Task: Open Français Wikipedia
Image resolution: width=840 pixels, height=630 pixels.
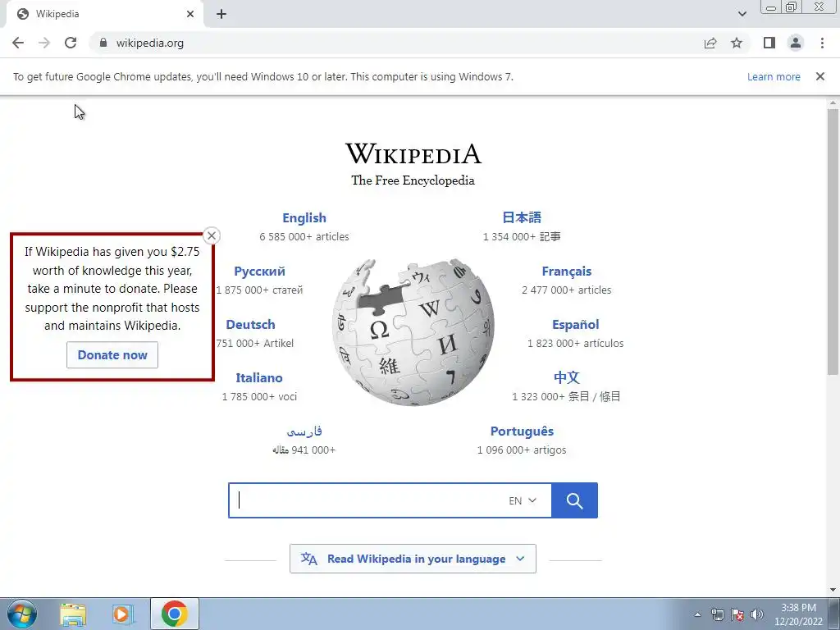Action: 567,272
